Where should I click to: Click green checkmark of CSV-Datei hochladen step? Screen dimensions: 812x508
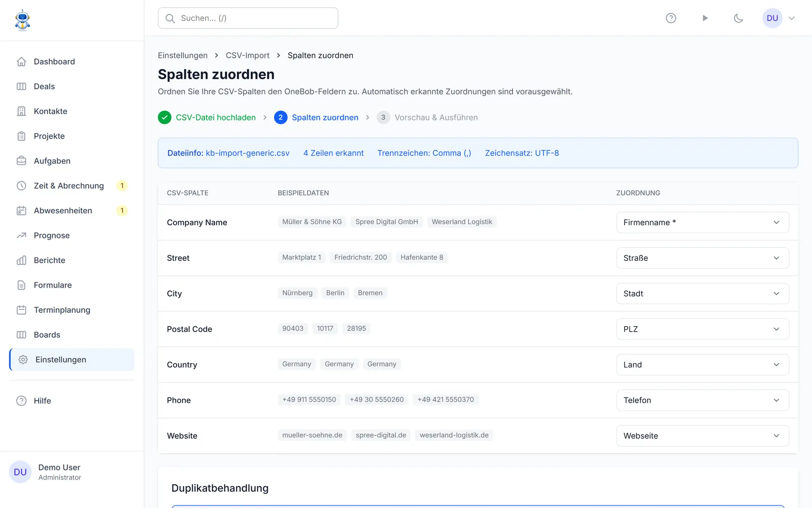tap(164, 117)
